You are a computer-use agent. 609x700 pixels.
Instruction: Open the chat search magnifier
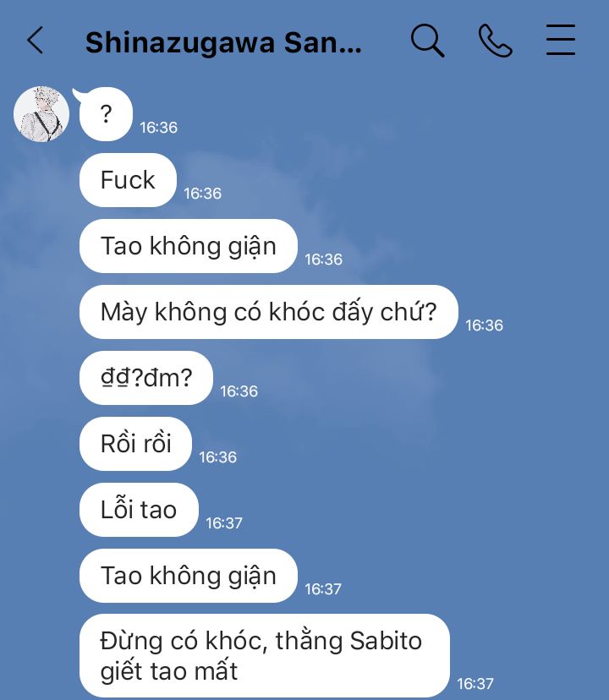click(x=428, y=41)
